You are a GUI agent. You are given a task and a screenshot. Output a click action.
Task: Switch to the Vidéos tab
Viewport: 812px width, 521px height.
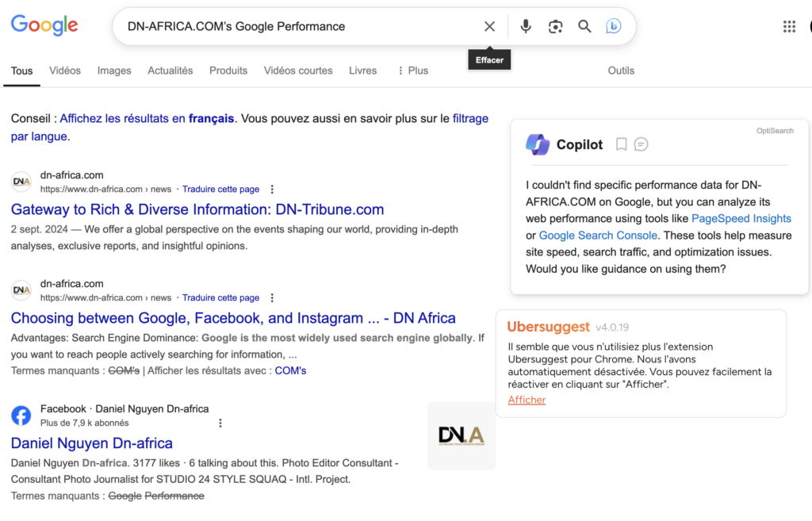pyautogui.click(x=65, y=71)
